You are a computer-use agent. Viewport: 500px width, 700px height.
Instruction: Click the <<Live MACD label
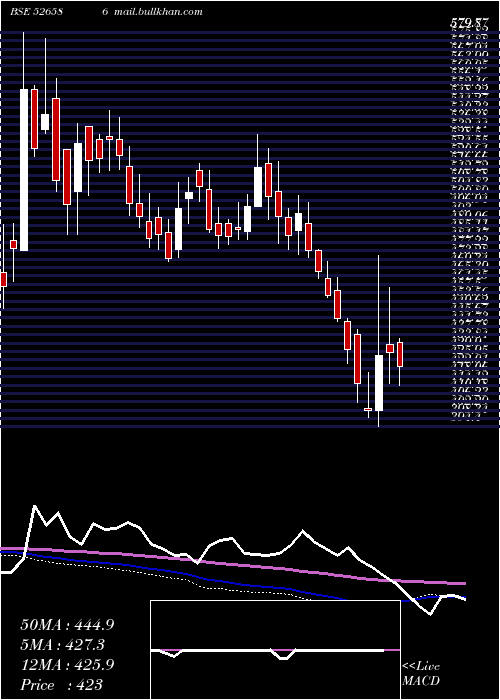coord(421,674)
